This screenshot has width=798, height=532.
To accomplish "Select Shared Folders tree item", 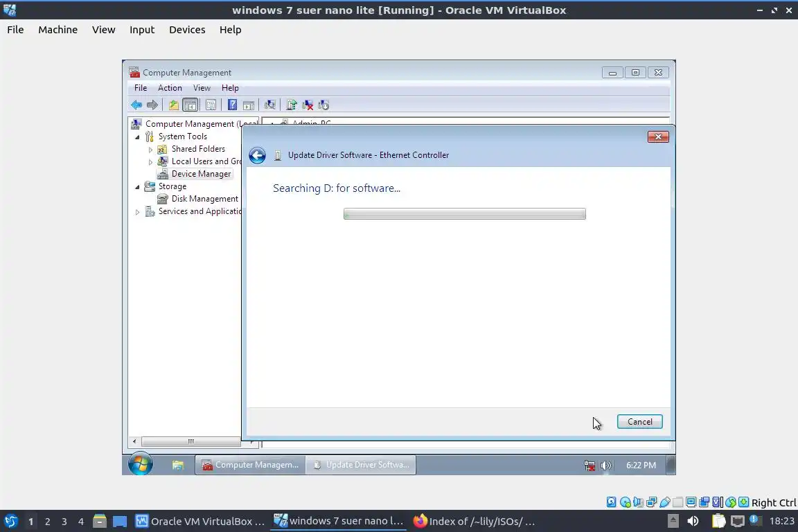I will [x=198, y=149].
